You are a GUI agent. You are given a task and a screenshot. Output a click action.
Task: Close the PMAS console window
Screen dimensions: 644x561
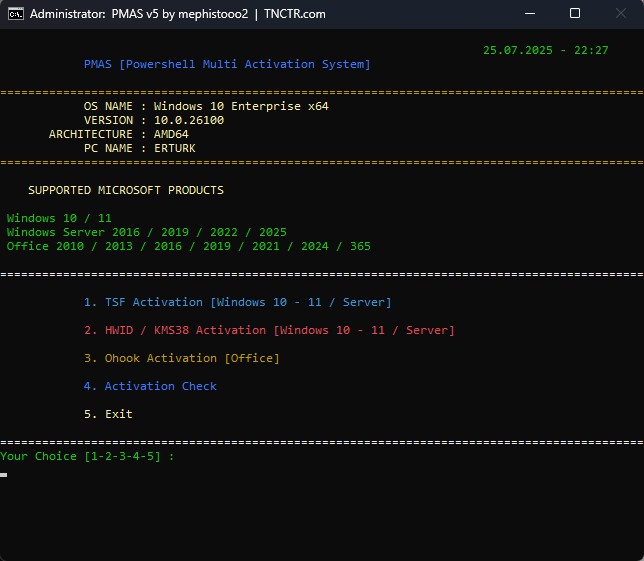(621, 14)
